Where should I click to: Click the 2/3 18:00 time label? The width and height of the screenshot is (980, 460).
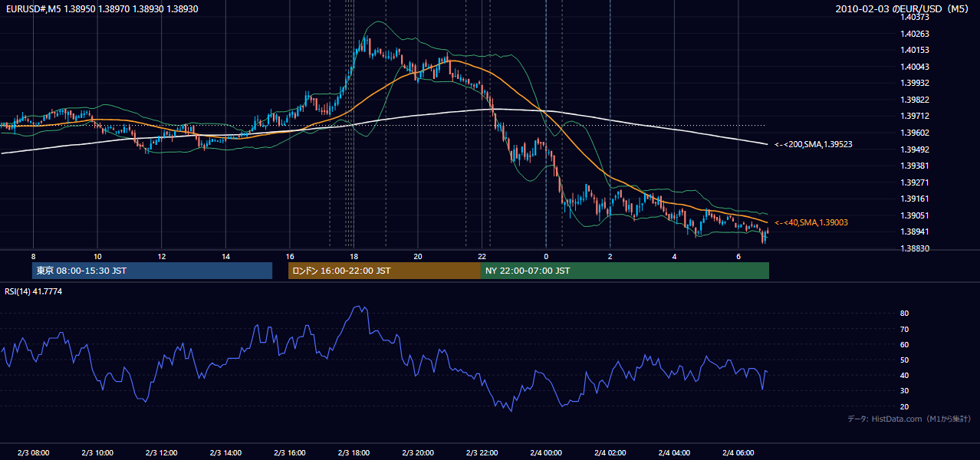click(354, 452)
